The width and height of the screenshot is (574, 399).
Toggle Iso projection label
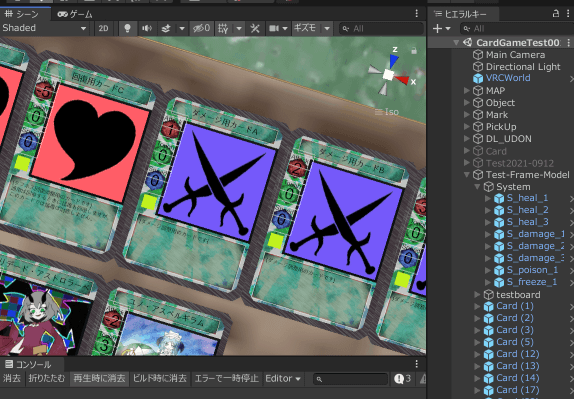pos(387,112)
